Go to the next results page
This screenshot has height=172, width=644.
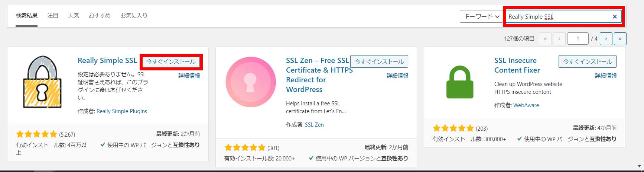coord(606,38)
